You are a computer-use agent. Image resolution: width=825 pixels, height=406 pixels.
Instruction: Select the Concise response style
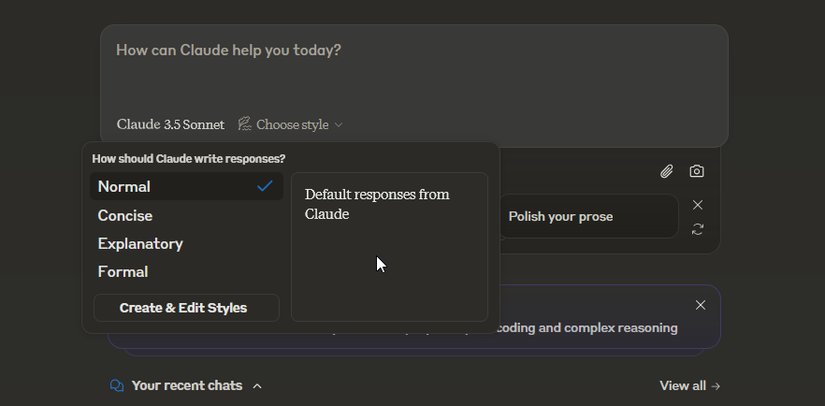[186, 216]
